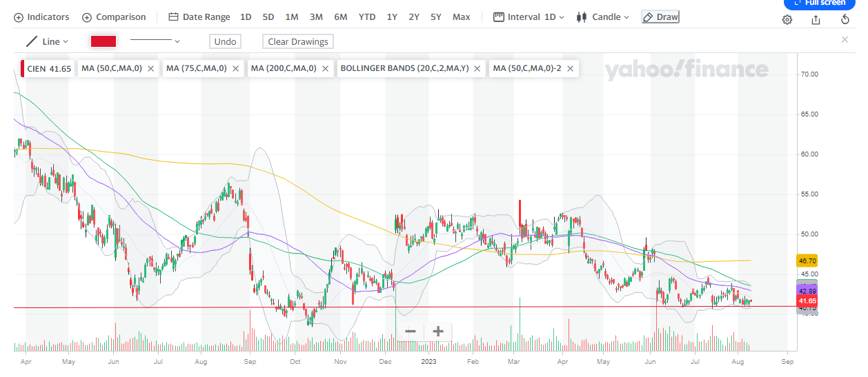Switch to the YTD range
Screen dimensions: 868x377
tap(367, 17)
